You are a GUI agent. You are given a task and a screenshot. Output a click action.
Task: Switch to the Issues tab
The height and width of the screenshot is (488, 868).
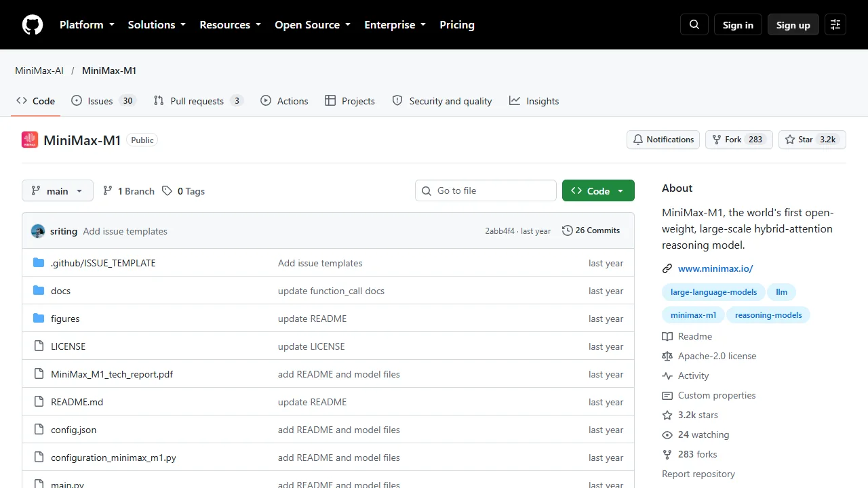pos(104,101)
